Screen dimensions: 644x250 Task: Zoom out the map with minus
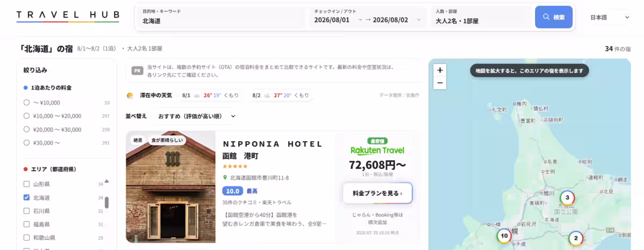tap(440, 83)
